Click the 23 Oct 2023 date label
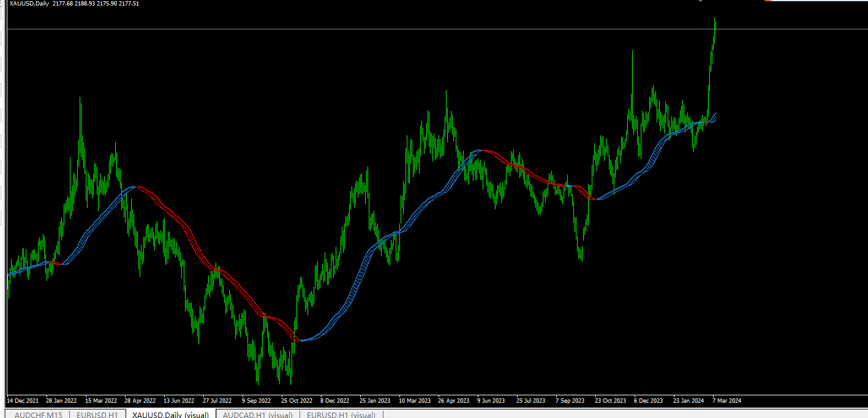Screen dimensions: 868x418 [611, 401]
